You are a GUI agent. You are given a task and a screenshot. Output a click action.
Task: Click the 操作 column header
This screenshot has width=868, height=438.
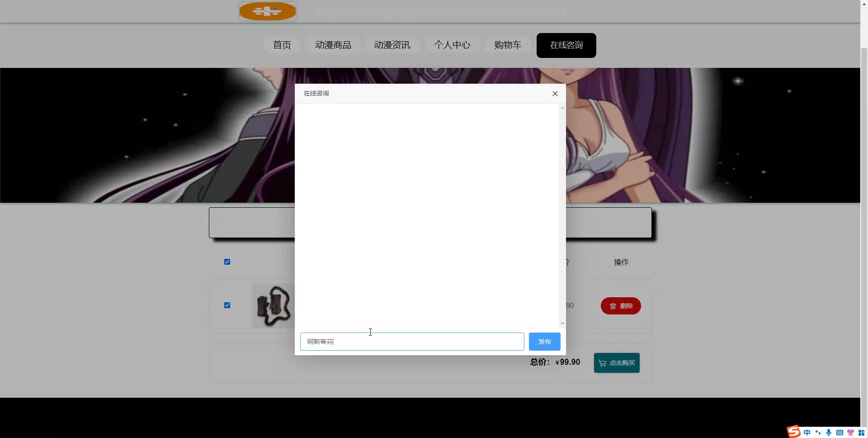coord(621,262)
